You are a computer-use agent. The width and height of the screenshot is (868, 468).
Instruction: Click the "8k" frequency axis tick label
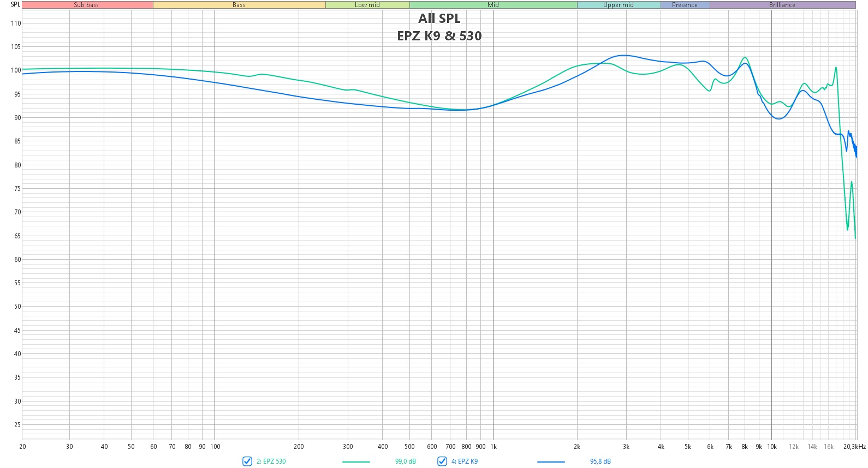pos(745,447)
